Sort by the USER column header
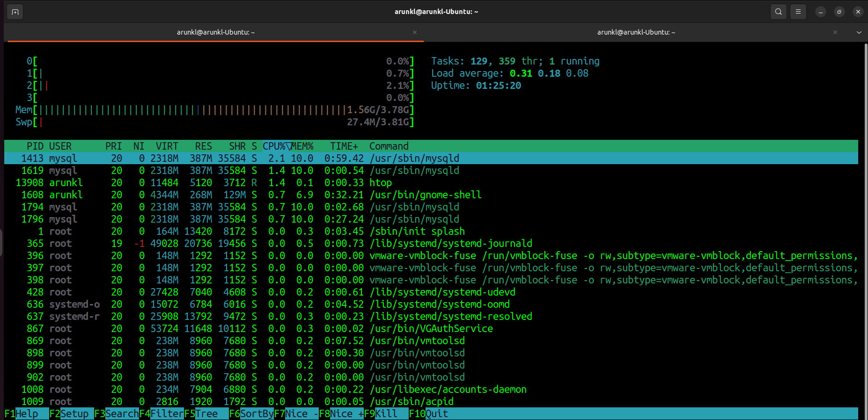This screenshot has width=868, height=420. 60,146
